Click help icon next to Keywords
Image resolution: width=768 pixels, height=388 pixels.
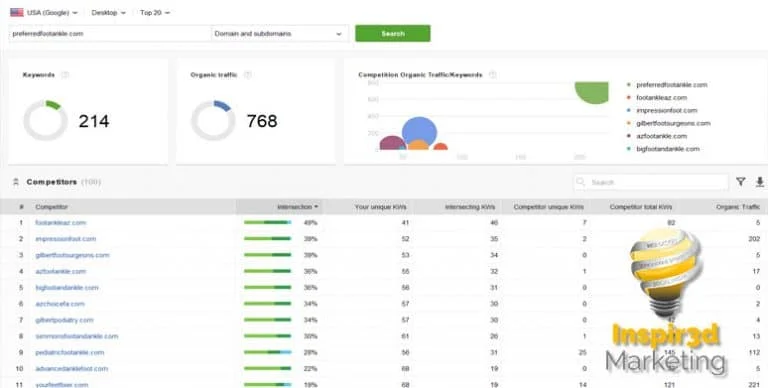65,75
